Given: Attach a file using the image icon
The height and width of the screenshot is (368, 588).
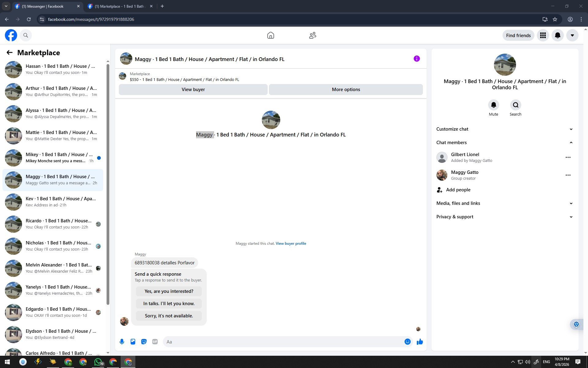Looking at the screenshot, I should coord(133,342).
